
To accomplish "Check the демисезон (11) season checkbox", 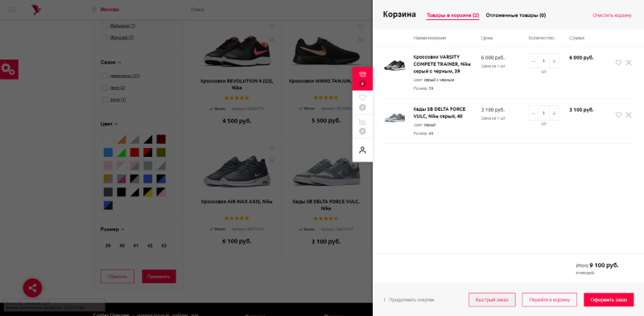I will coord(105,76).
